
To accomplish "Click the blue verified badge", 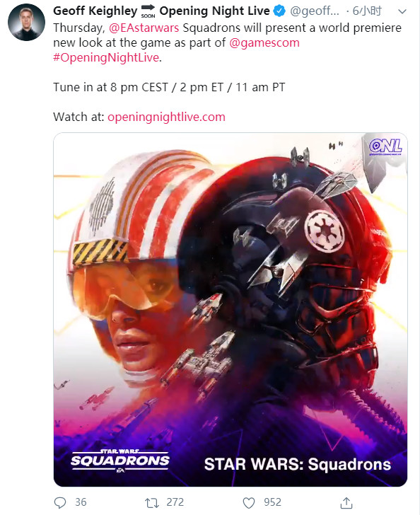I will click(x=279, y=11).
